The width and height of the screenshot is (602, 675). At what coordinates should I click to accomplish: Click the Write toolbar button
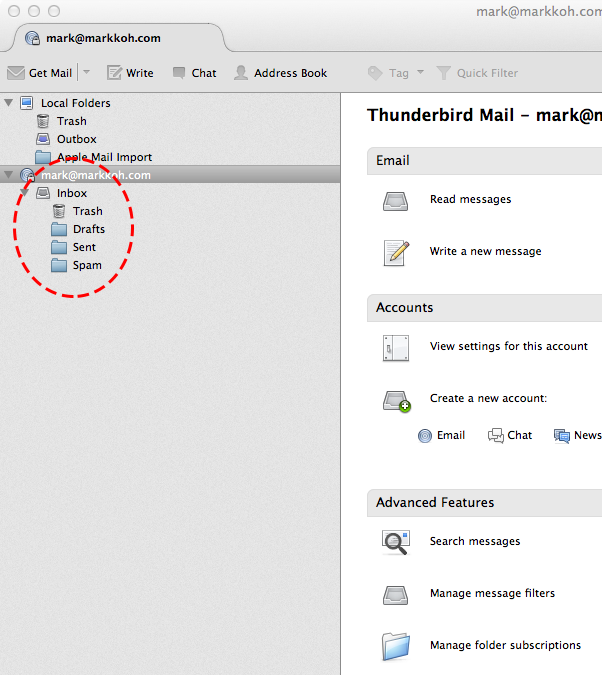point(130,73)
